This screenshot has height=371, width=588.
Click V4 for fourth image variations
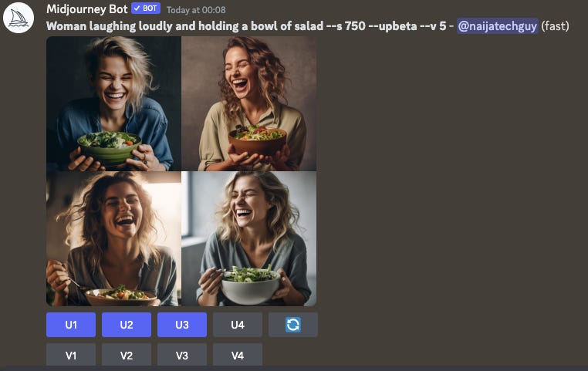238,355
